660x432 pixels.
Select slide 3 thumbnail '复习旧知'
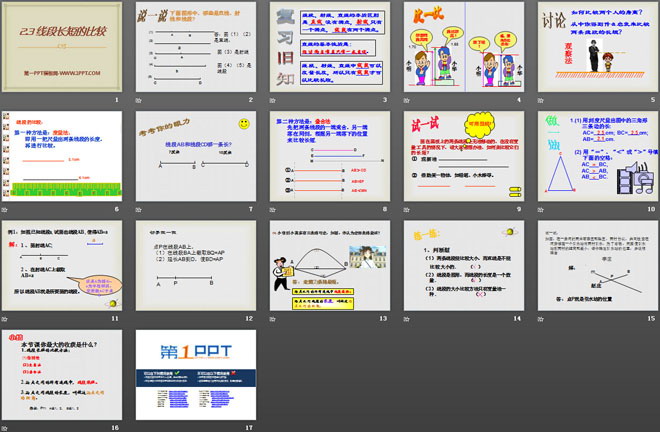click(330, 47)
